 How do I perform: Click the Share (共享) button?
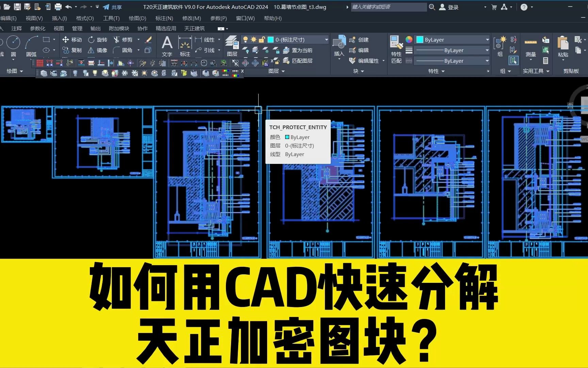[112, 7]
